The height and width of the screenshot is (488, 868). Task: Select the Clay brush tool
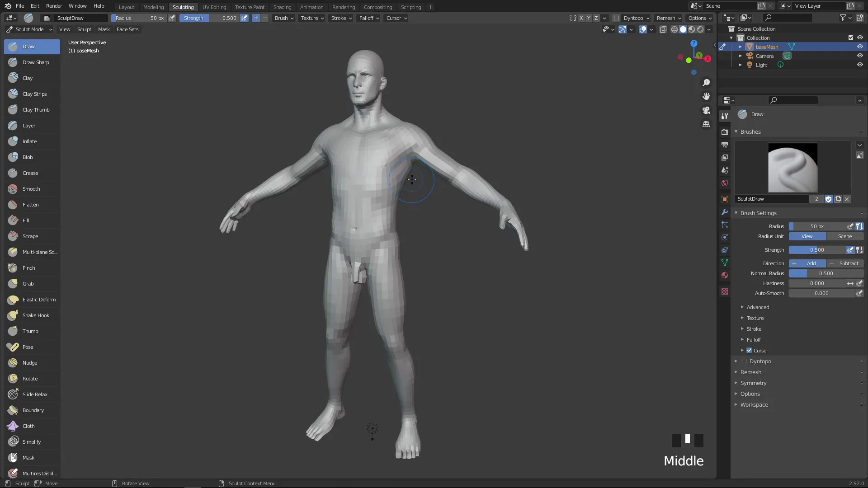click(28, 77)
